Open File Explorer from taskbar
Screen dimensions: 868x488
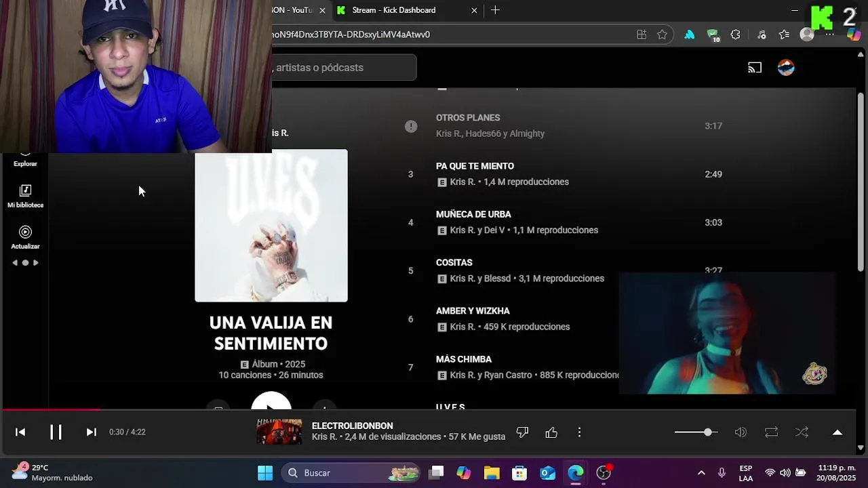point(492,473)
